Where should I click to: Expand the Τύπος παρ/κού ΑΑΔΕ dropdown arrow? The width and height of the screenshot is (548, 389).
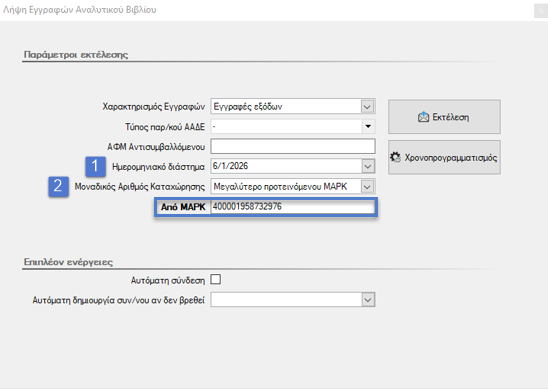(368, 127)
